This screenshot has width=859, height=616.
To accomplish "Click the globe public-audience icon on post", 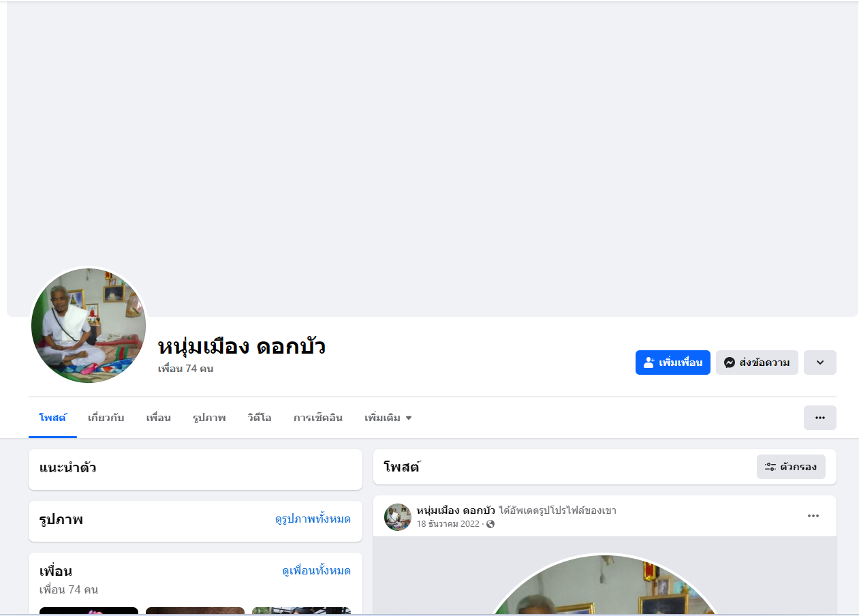I will tap(490, 524).
